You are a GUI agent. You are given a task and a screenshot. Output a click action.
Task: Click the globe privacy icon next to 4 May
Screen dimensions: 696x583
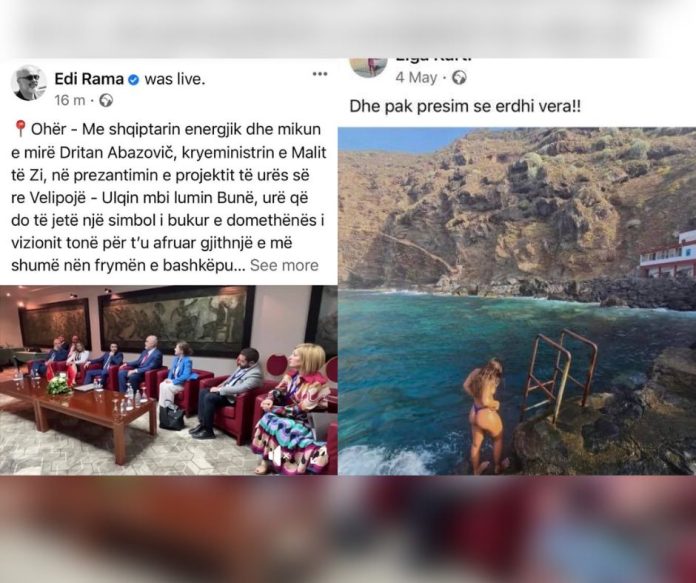[x=459, y=78]
